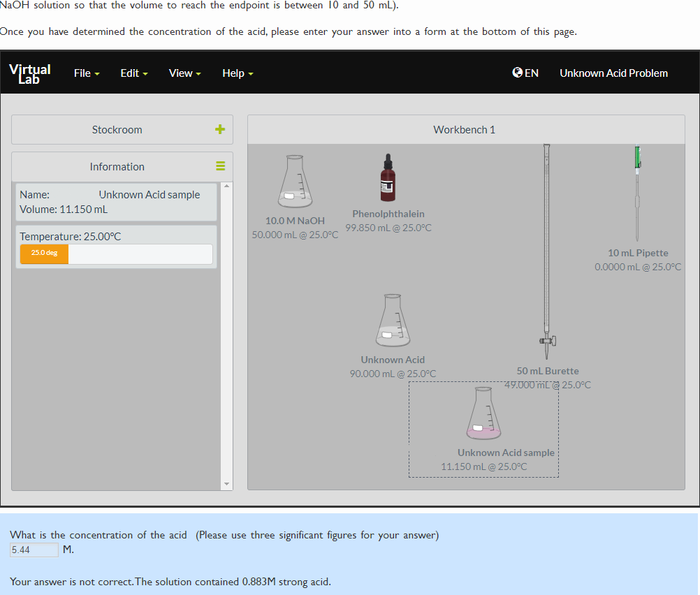Click the '10.0 M NaOH' label
Screen dimensions: 700x595
point(295,221)
